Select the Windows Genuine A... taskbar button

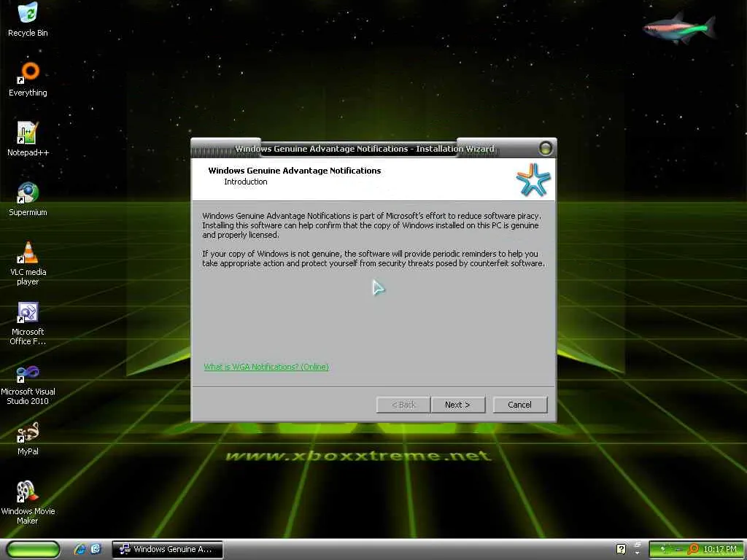(x=168, y=549)
